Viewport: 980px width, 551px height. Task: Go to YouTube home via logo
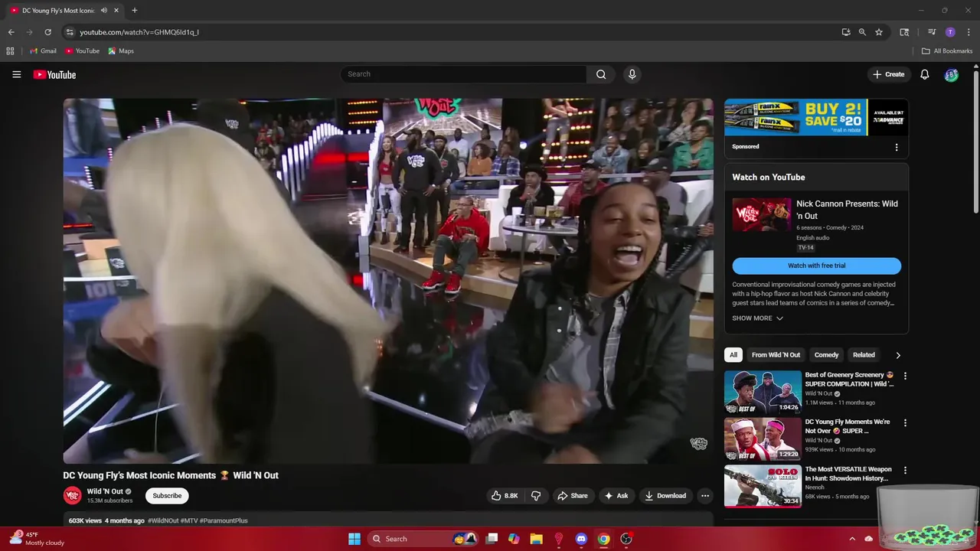pos(54,74)
